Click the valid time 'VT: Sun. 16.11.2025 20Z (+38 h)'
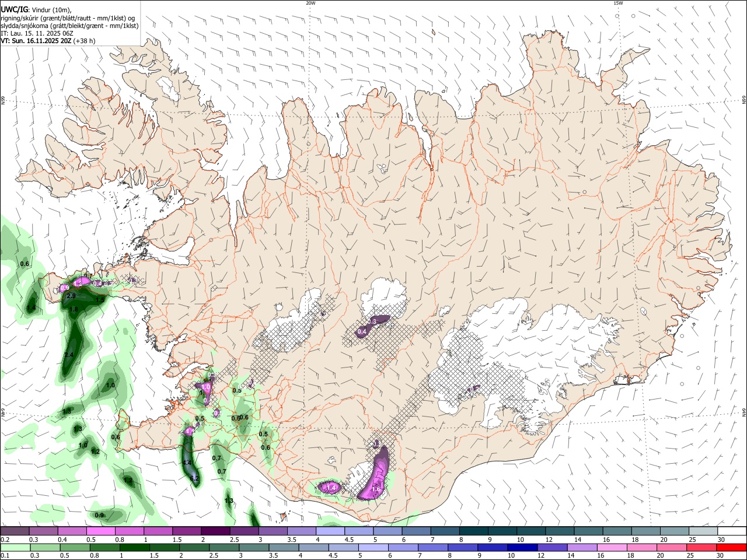Screen dimensions: 747x560 [48, 41]
